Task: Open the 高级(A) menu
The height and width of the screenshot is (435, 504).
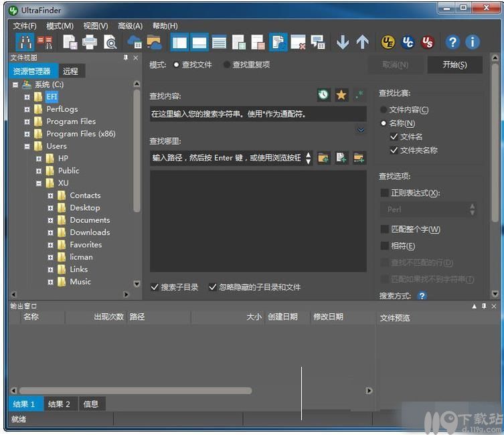Action: click(130, 25)
